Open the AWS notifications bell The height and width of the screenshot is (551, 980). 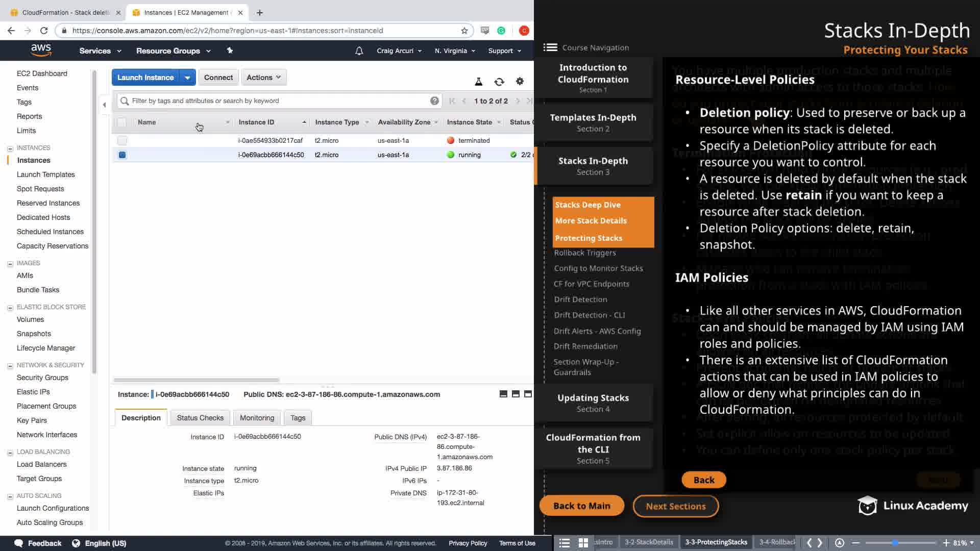click(359, 51)
